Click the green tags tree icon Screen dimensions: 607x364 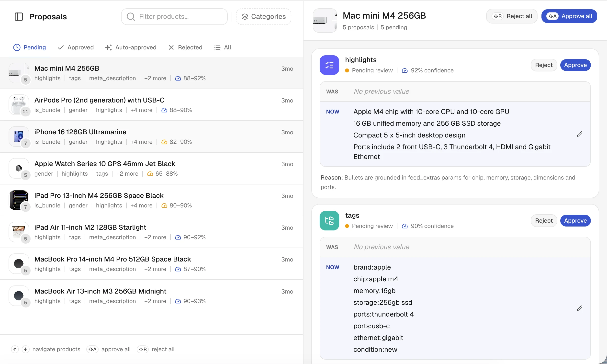(329, 220)
